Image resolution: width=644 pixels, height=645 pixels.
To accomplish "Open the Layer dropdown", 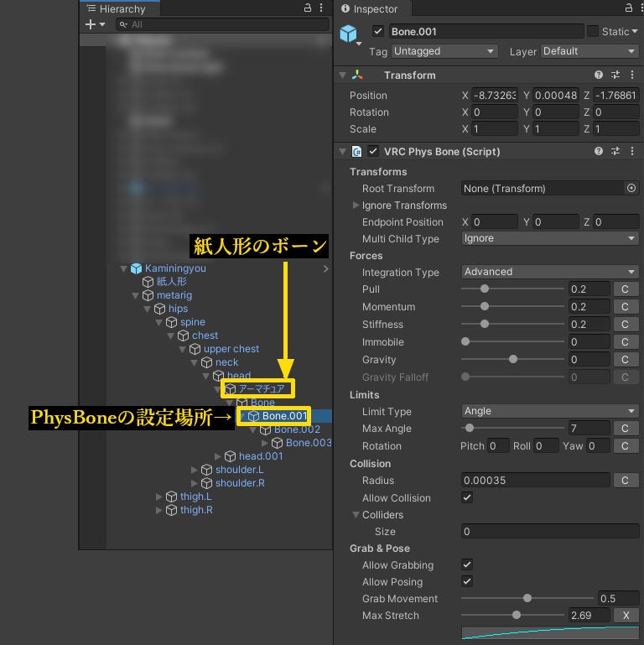I will tap(589, 51).
